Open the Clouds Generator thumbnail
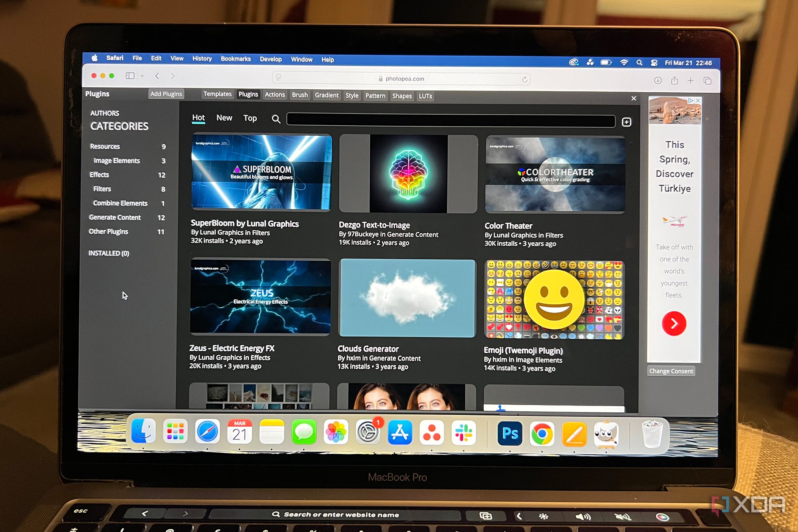The height and width of the screenshot is (532, 798). pyautogui.click(x=407, y=298)
